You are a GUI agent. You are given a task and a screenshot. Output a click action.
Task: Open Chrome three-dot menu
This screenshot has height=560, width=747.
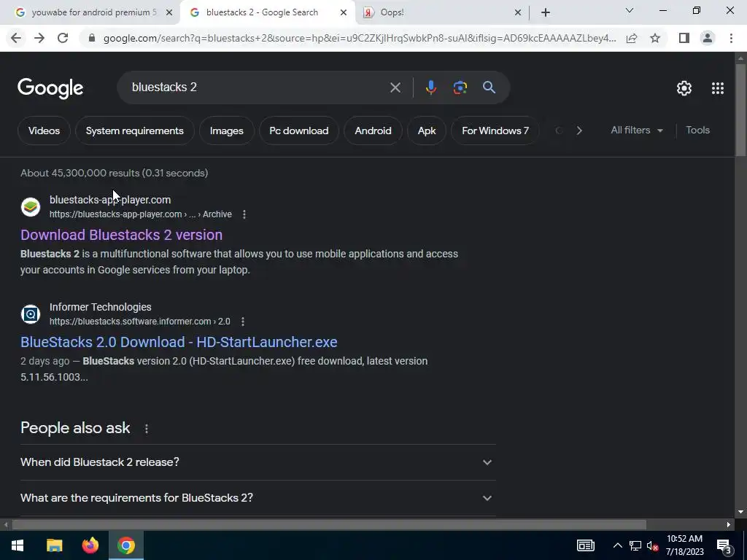coord(731,38)
